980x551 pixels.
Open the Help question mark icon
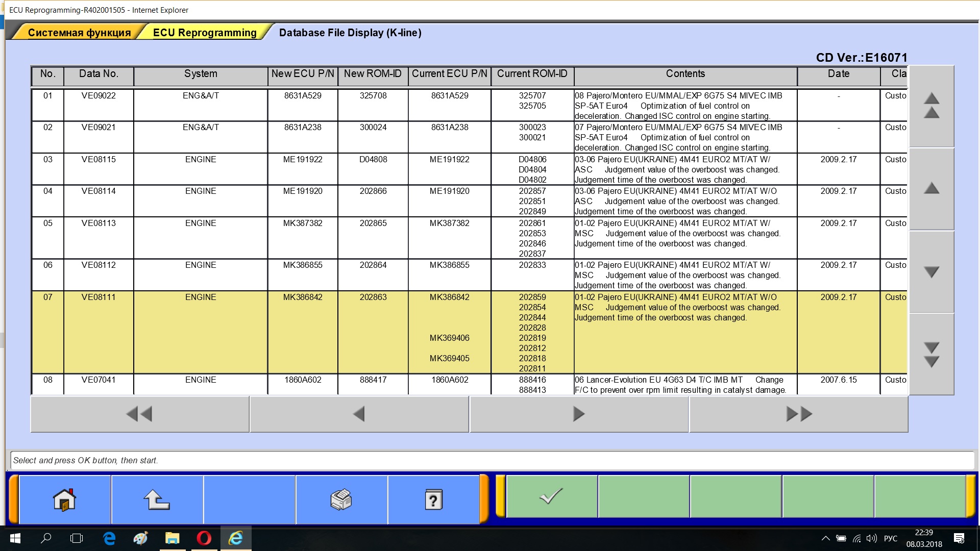(x=433, y=499)
